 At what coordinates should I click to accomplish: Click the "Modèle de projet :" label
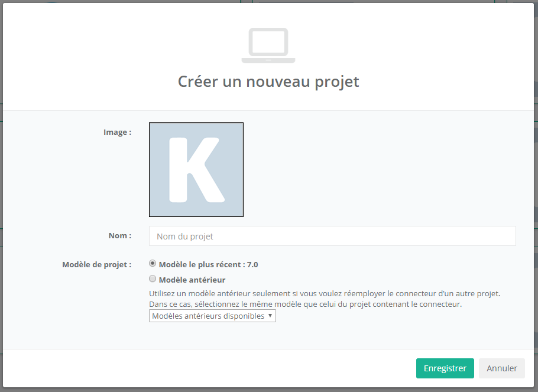point(96,264)
